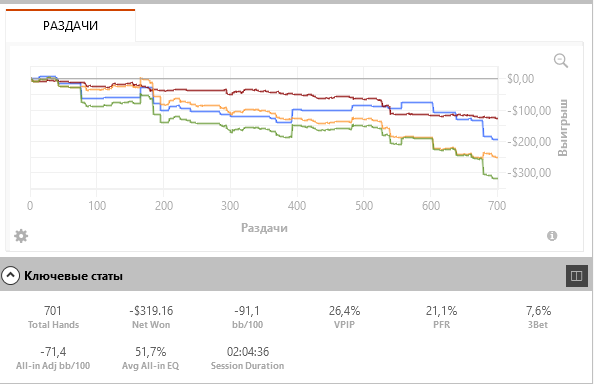Toggle column layout icon in Ключевые статы
This screenshot has height=384, width=594.
click(x=577, y=276)
